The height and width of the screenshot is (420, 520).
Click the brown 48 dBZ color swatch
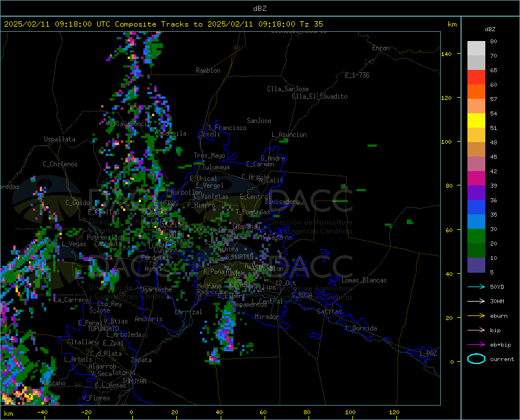476,149
